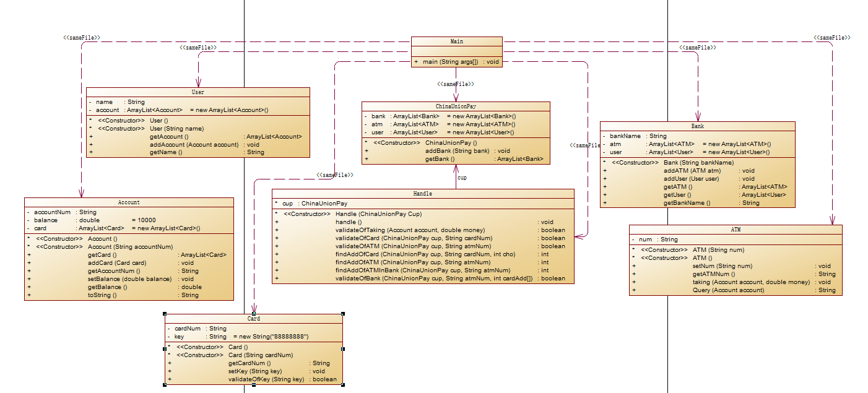Click the bottom-right selection handle of Card
Viewport: 868px width, 393px height.
pos(342,384)
